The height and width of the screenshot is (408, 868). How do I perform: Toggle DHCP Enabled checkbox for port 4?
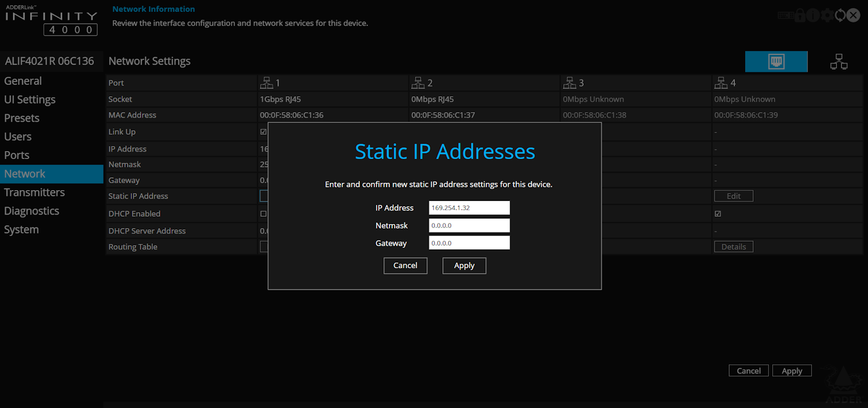click(x=718, y=214)
